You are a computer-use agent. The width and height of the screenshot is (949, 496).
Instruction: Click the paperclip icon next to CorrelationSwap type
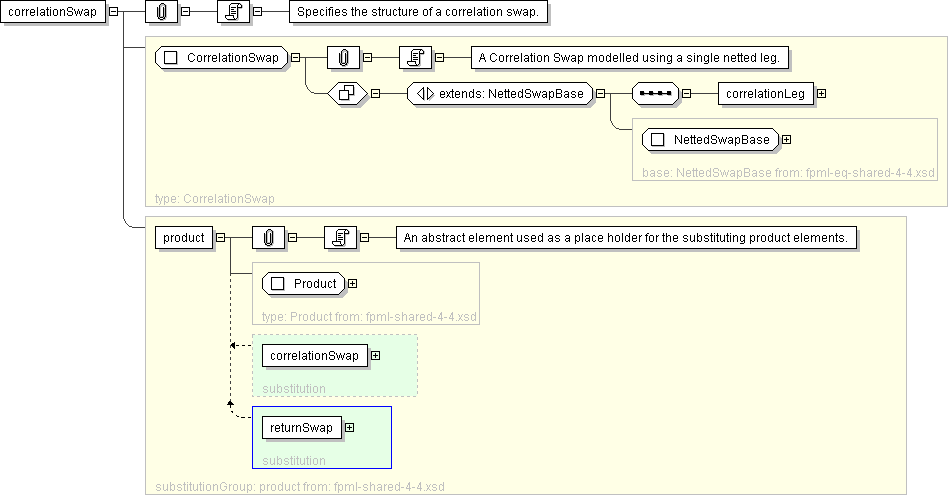[x=343, y=57]
